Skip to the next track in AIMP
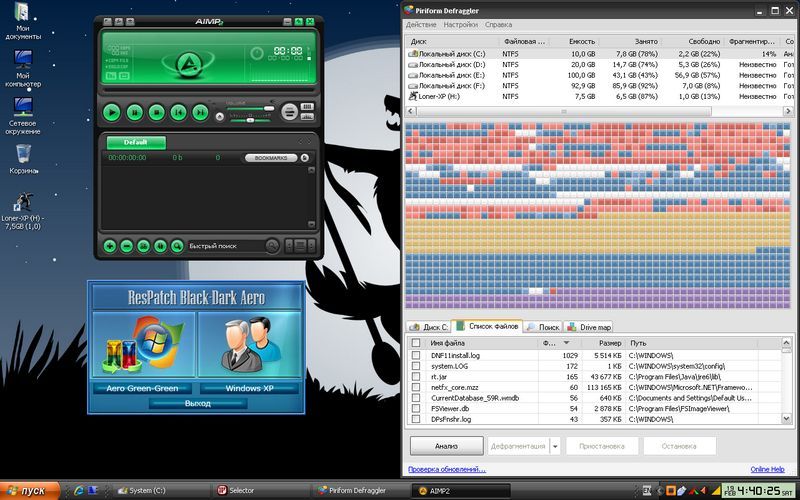This screenshot has width=800, height=500. [200, 113]
